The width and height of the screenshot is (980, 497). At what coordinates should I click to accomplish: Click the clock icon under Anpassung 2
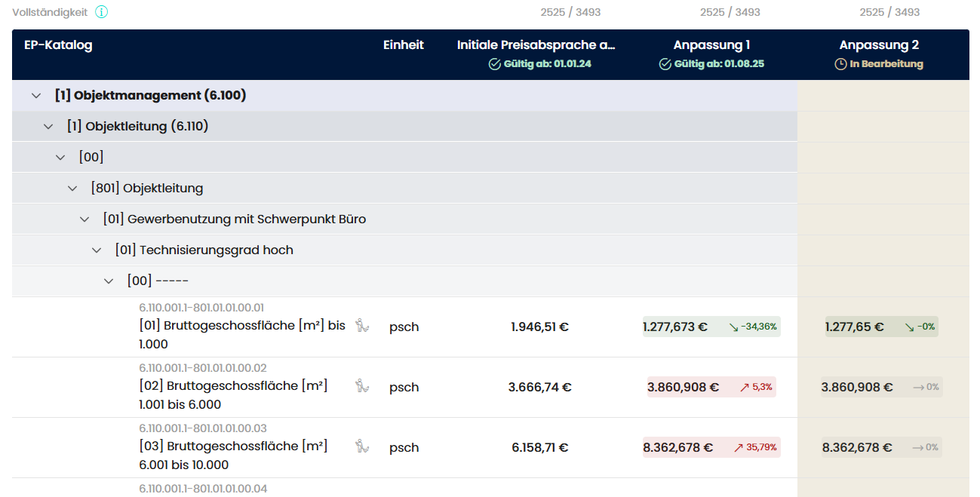pyautogui.click(x=840, y=64)
